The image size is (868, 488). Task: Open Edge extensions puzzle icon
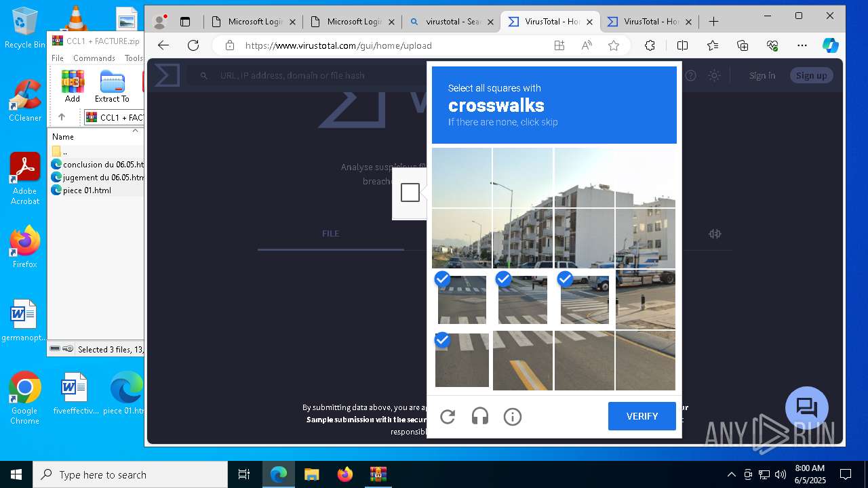coord(650,45)
